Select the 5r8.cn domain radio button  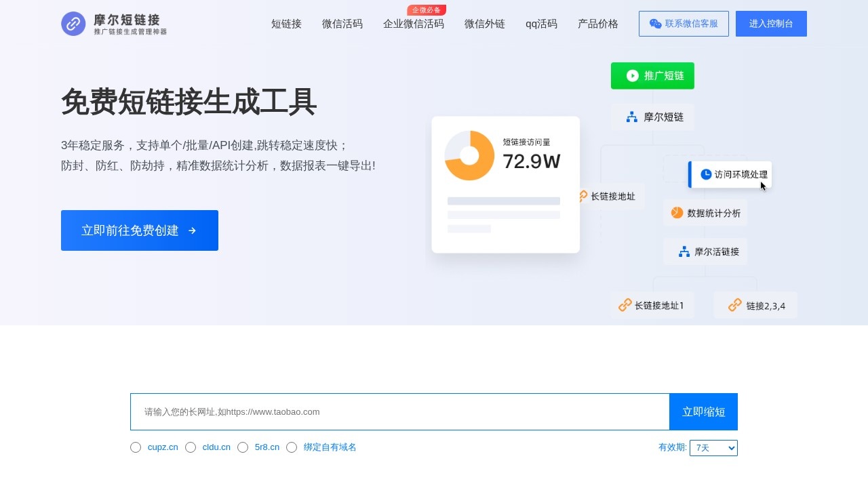(243, 447)
